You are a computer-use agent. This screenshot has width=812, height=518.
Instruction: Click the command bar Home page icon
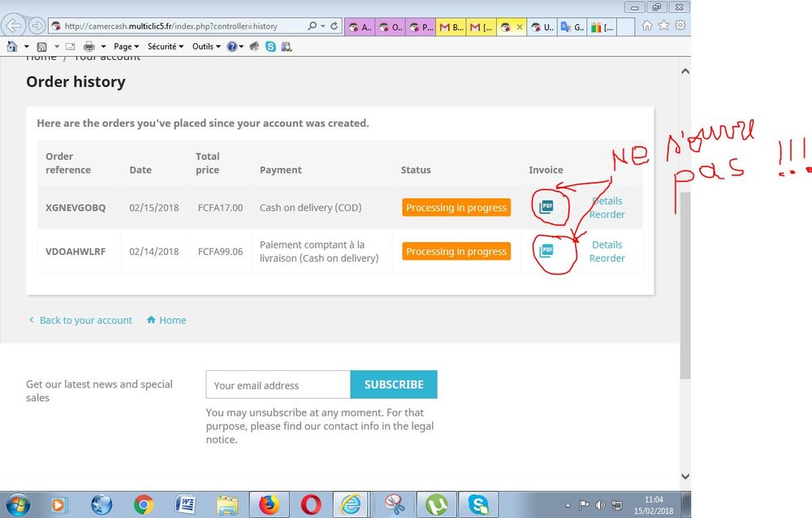click(12, 46)
